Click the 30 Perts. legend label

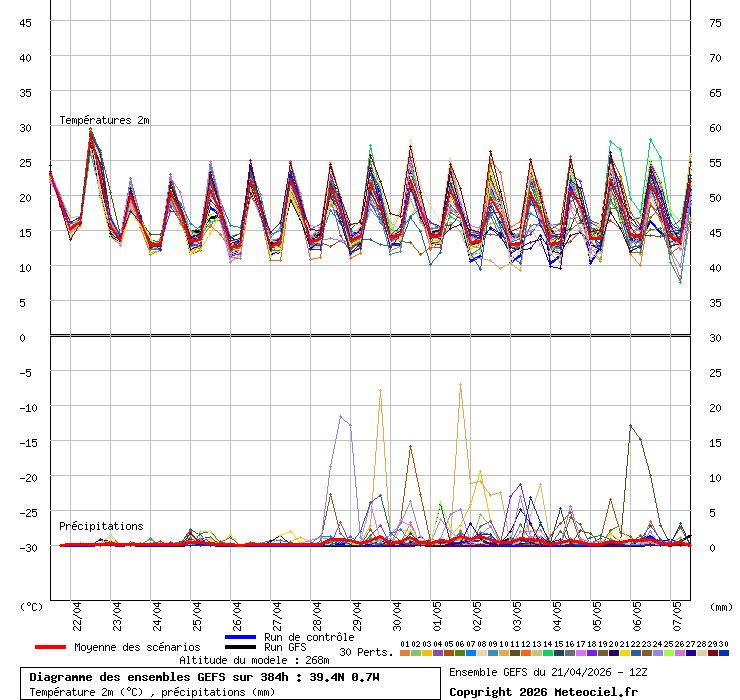(x=366, y=652)
